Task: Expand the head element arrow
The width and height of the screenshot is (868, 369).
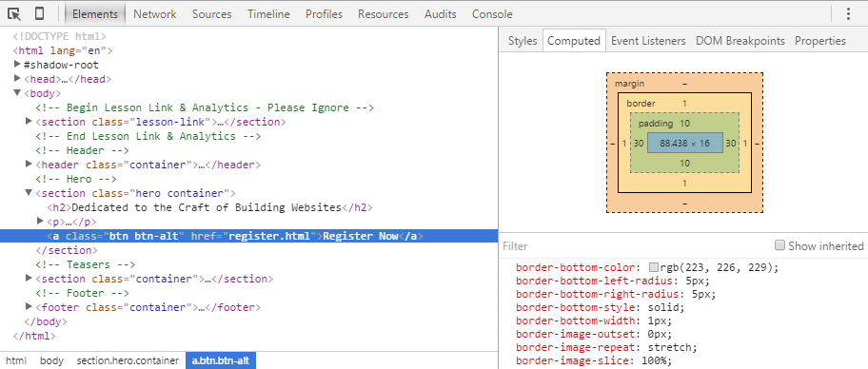Action: click(18, 79)
